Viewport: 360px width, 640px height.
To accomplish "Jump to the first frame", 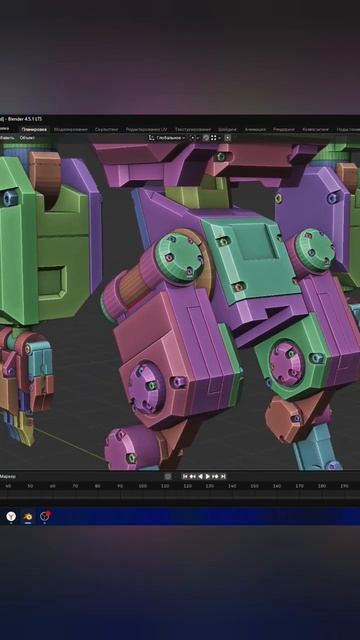I will click(185, 476).
